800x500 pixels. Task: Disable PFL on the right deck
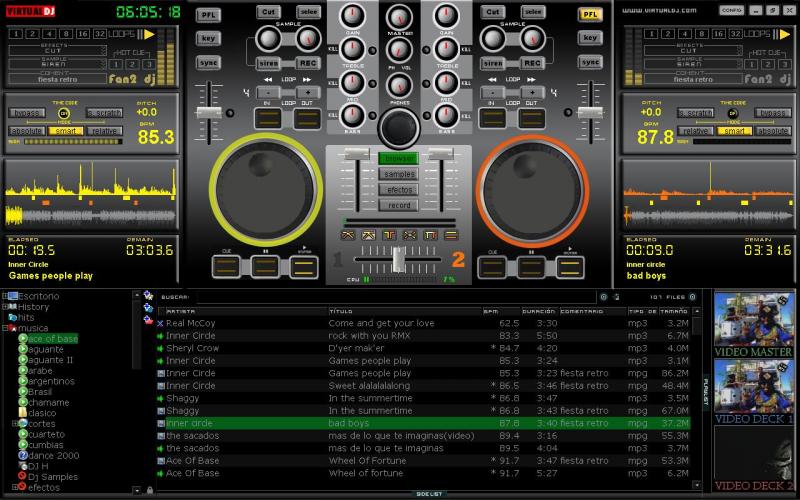[x=590, y=14]
